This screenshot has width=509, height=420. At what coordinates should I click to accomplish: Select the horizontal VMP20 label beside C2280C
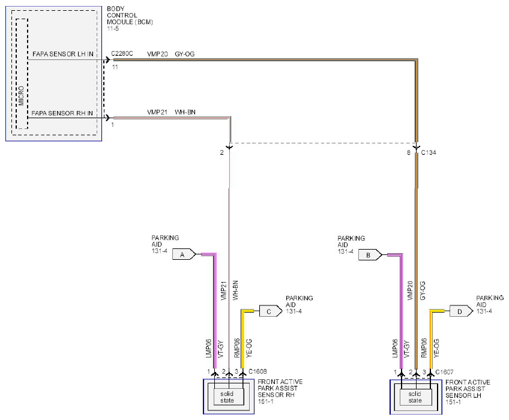157,54
